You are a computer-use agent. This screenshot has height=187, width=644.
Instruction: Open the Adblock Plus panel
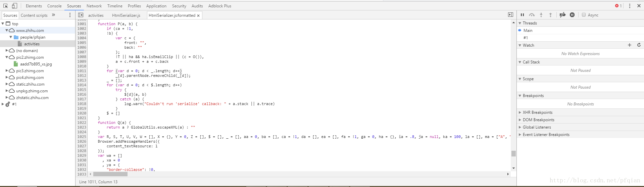tap(220, 6)
